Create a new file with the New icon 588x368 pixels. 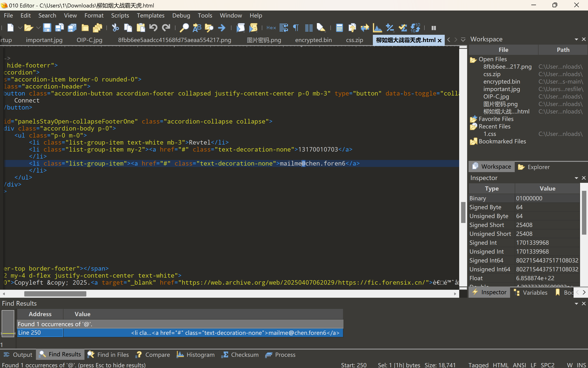pos(10,28)
